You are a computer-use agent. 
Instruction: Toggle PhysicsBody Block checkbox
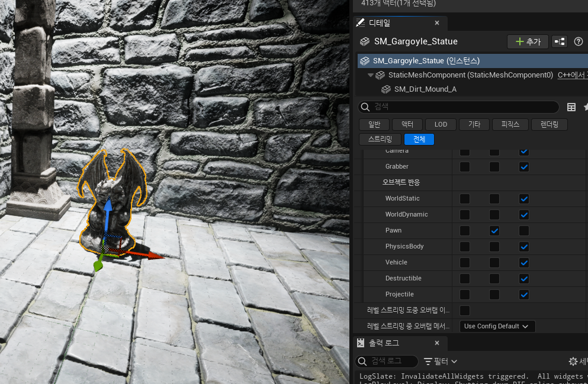(x=524, y=247)
